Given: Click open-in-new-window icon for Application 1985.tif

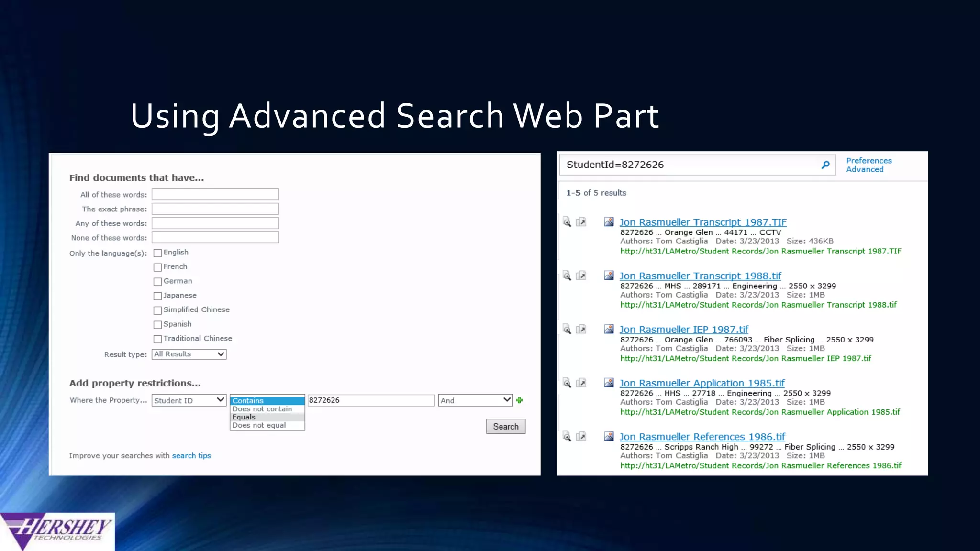Looking at the screenshot, I should (x=581, y=383).
